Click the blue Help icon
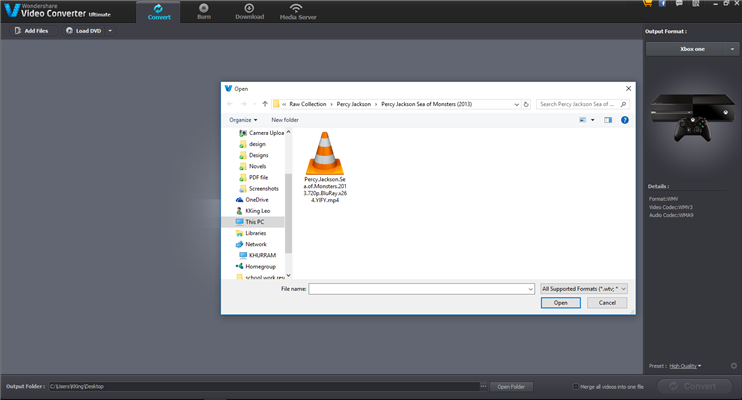 pos(625,120)
